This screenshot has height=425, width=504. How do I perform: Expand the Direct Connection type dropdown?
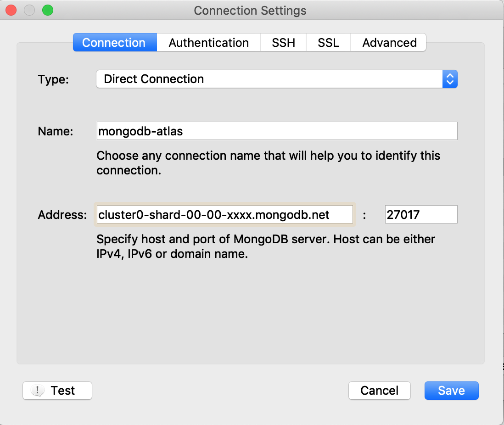click(277, 79)
